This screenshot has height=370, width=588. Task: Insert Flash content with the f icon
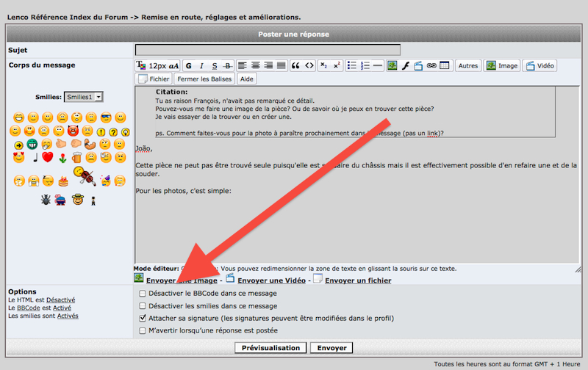406,65
